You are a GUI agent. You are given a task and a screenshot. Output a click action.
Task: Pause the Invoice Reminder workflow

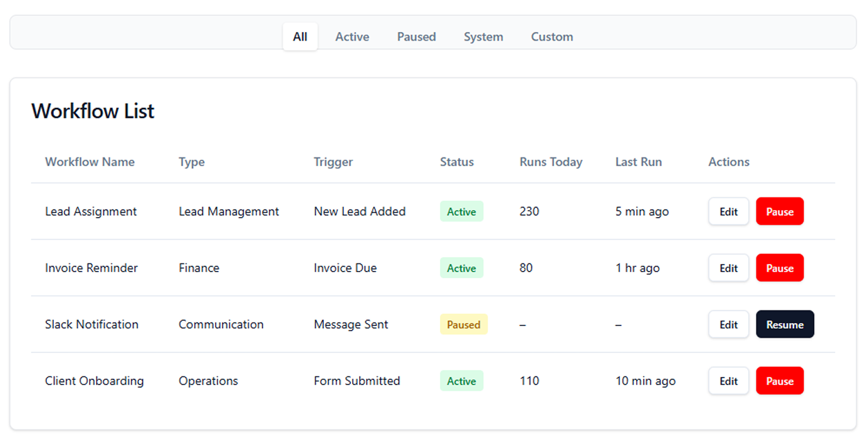pos(780,268)
